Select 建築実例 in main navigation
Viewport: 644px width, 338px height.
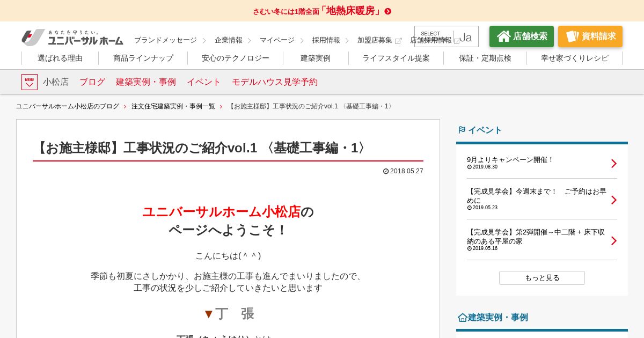(316, 58)
